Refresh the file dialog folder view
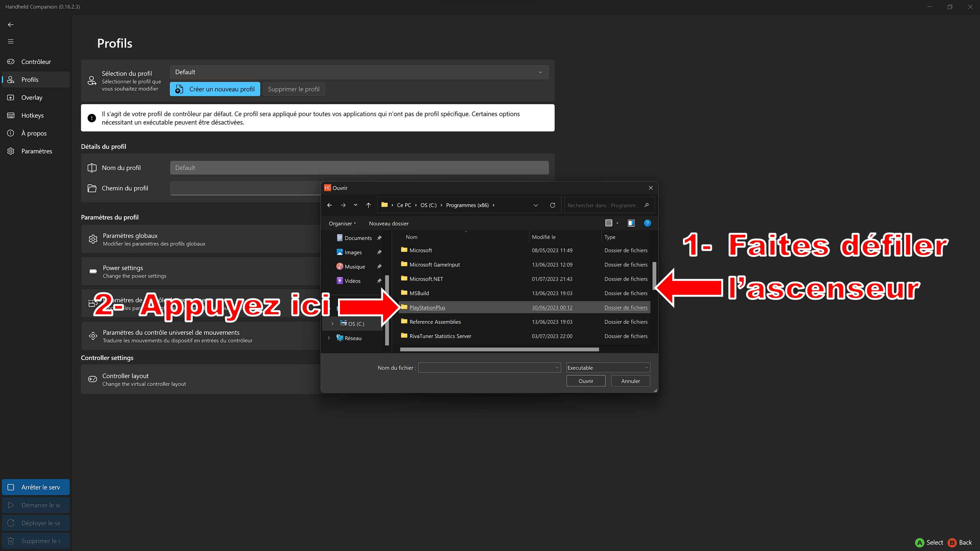 [x=553, y=205]
